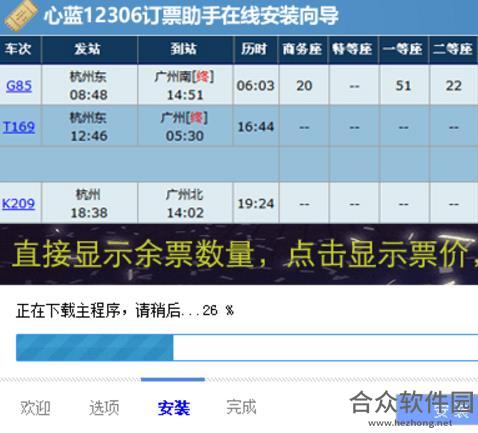Click the 到站 column header
The width and height of the screenshot is (478, 433).
click(x=184, y=49)
